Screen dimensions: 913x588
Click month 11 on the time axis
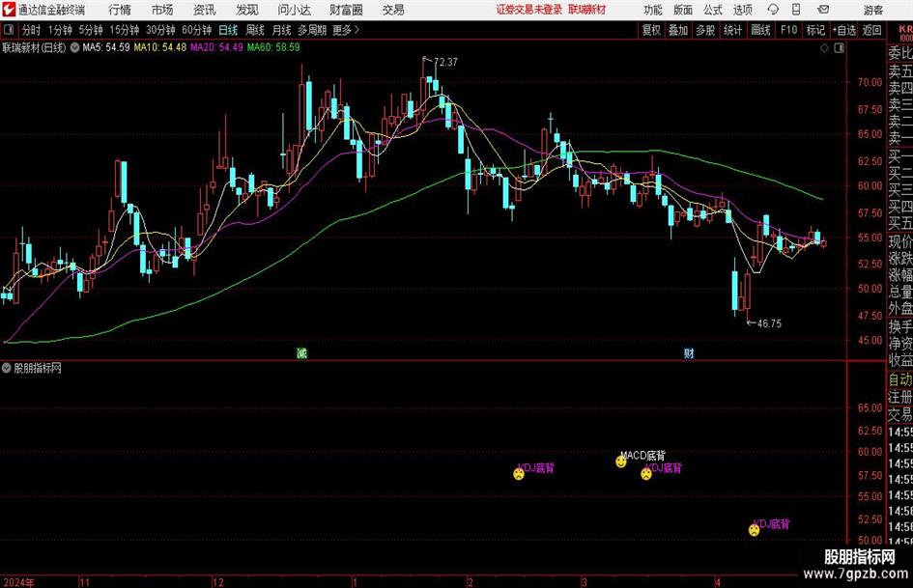tap(84, 582)
